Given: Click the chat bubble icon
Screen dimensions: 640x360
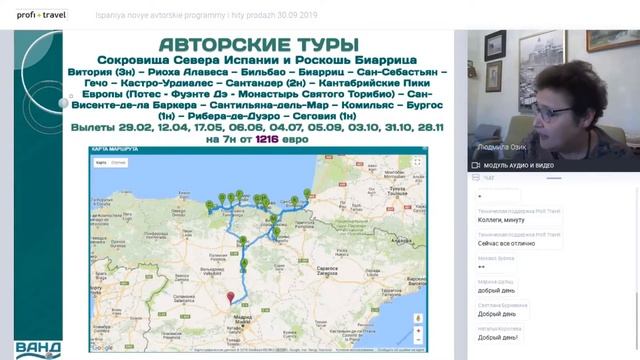Looking at the screenshot, I should coord(476,178).
